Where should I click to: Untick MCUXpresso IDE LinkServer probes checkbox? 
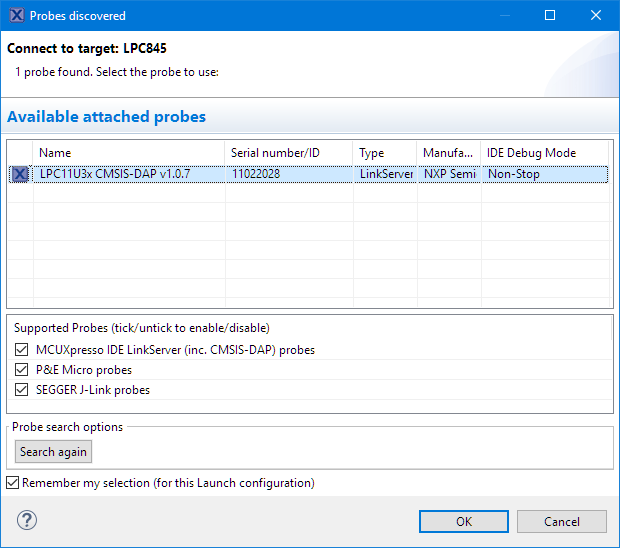22,350
